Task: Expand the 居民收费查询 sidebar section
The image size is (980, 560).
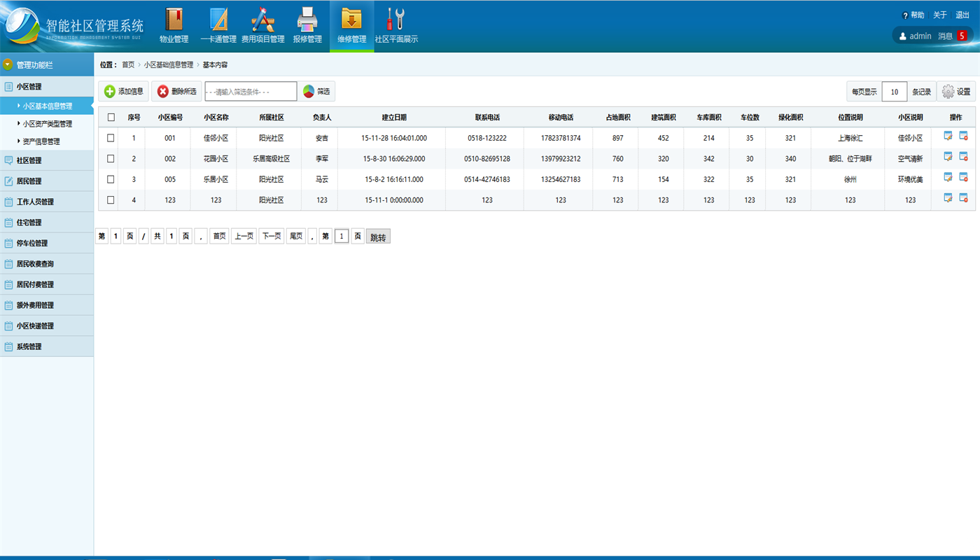Action: (x=47, y=264)
